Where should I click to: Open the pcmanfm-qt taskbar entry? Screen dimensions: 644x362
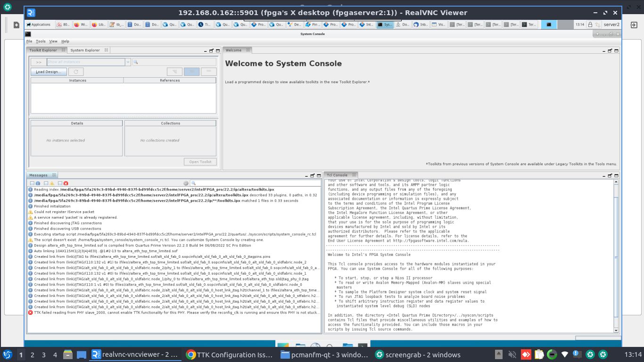(323, 354)
